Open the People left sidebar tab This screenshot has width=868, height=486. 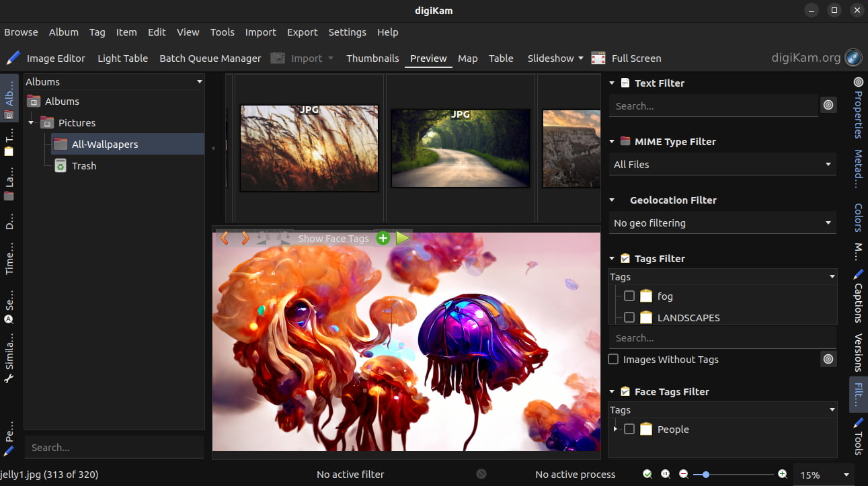point(9,440)
